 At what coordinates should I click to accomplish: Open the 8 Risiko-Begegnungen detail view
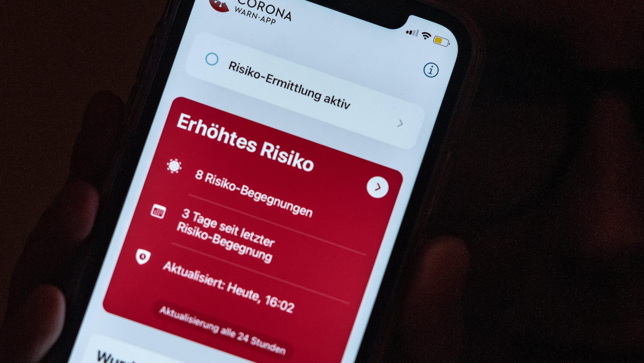[x=378, y=186]
